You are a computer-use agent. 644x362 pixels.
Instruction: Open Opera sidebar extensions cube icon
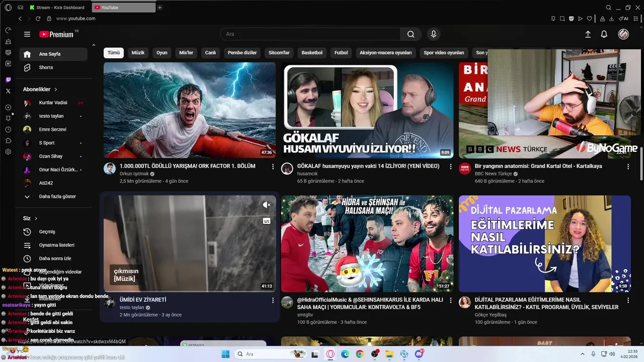[8, 140]
